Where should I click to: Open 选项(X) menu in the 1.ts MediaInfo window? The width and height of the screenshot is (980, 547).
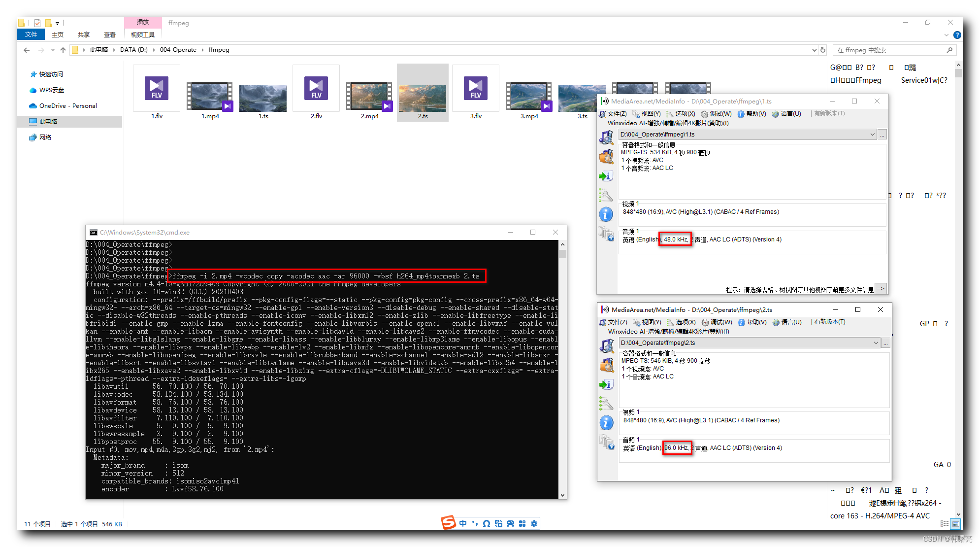(x=681, y=114)
